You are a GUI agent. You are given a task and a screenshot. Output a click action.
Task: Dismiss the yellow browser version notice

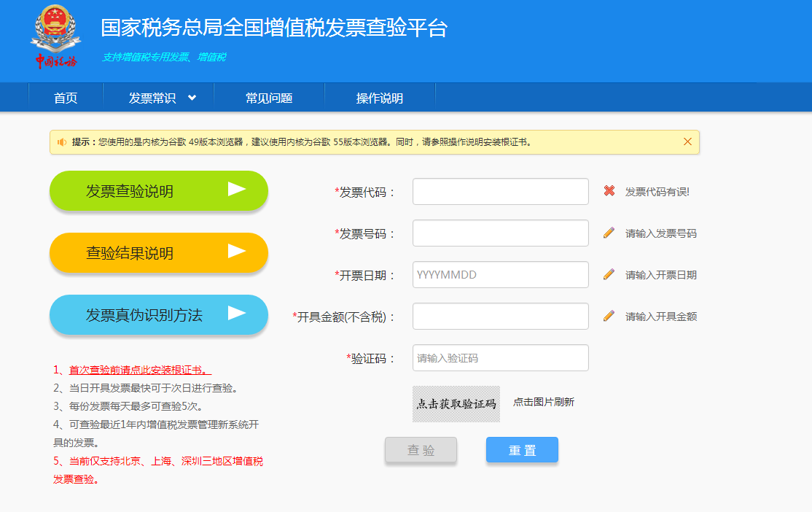tap(687, 141)
